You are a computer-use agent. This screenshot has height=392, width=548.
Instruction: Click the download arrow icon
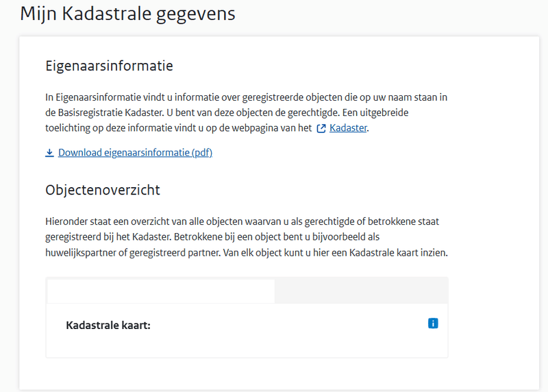click(49, 153)
